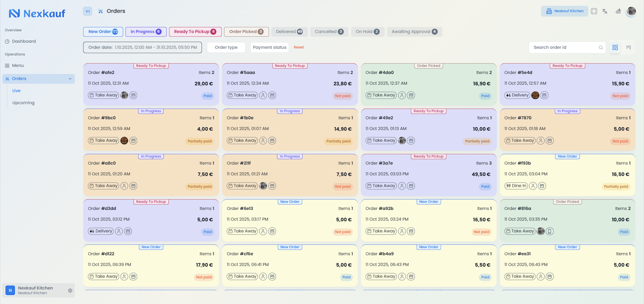Open the Payment status dropdown filter
Screen dimensions: 644x304
tap(269, 48)
